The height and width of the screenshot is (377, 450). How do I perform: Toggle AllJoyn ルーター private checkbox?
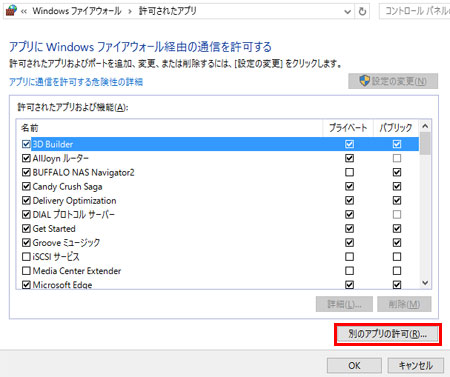tap(349, 158)
